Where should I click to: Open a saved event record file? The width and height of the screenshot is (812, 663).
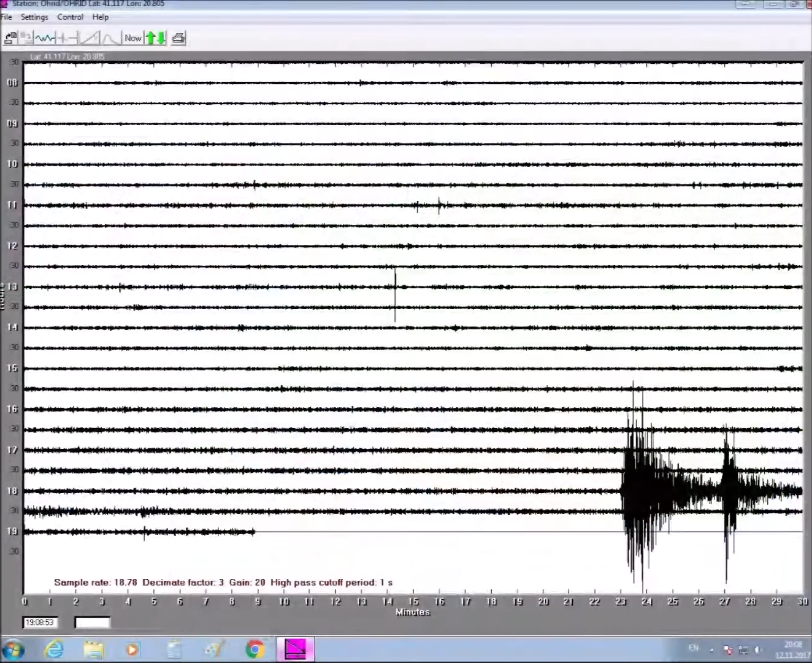10,37
